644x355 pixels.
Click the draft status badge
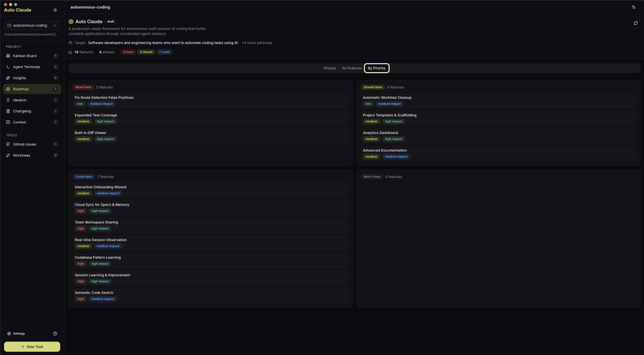110,22
